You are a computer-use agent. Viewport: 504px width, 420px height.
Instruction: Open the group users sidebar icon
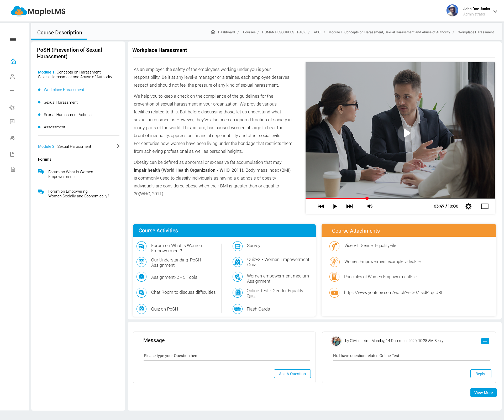click(12, 138)
